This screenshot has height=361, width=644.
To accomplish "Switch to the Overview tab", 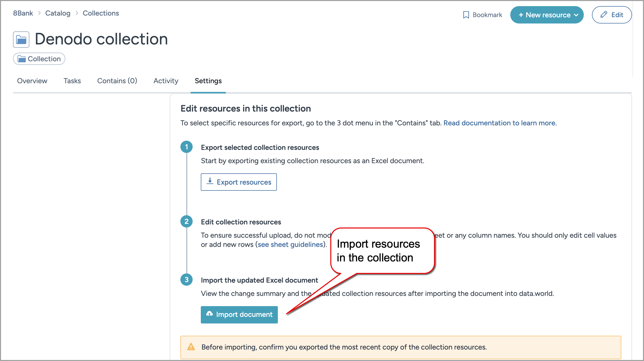I will [x=32, y=81].
